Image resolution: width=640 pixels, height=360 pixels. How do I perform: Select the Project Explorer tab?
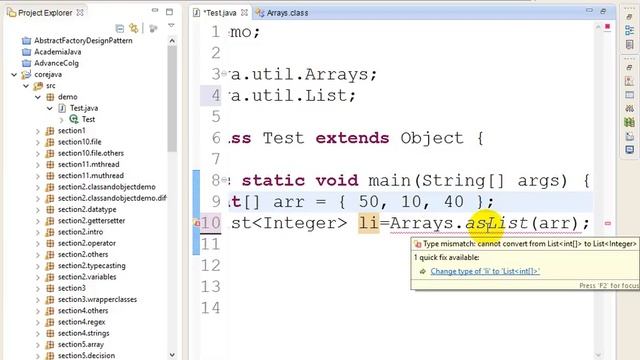tap(45, 13)
